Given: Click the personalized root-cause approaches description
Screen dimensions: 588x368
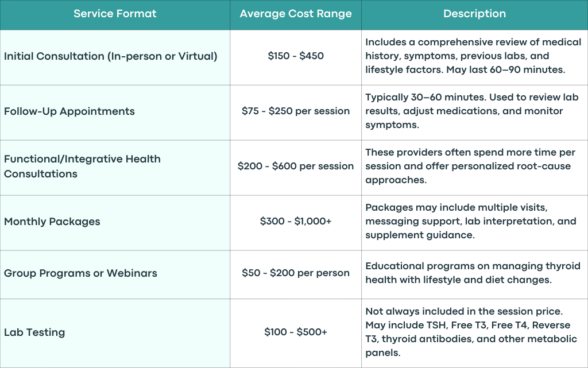Looking at the screenshot, I should [x=470, y=166].
